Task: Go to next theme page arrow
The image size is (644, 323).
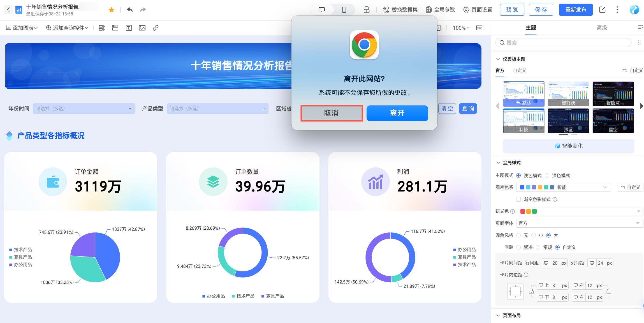Action: point(641,106)
